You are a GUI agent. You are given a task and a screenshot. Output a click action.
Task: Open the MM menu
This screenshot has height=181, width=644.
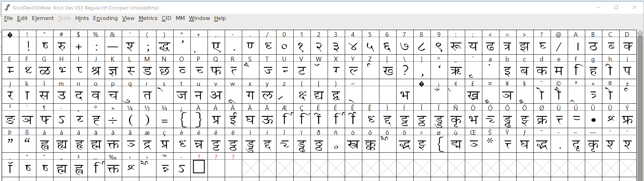click(180, 18)
